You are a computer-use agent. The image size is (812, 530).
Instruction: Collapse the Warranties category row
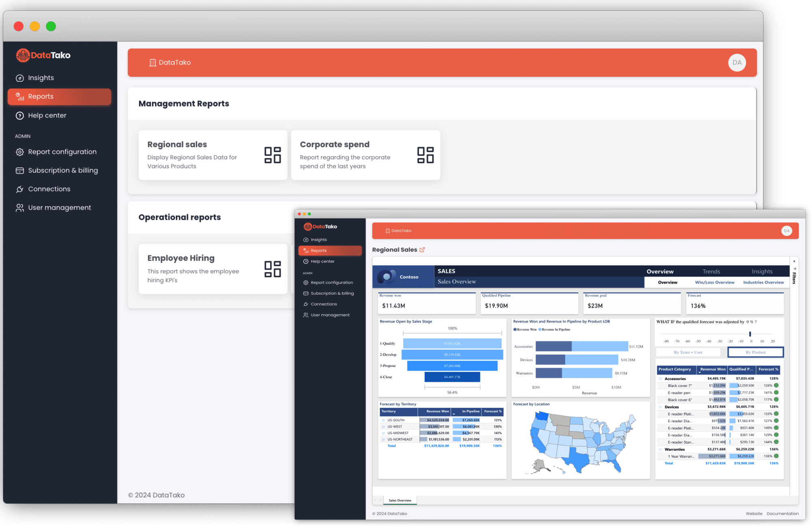point(661,449)
